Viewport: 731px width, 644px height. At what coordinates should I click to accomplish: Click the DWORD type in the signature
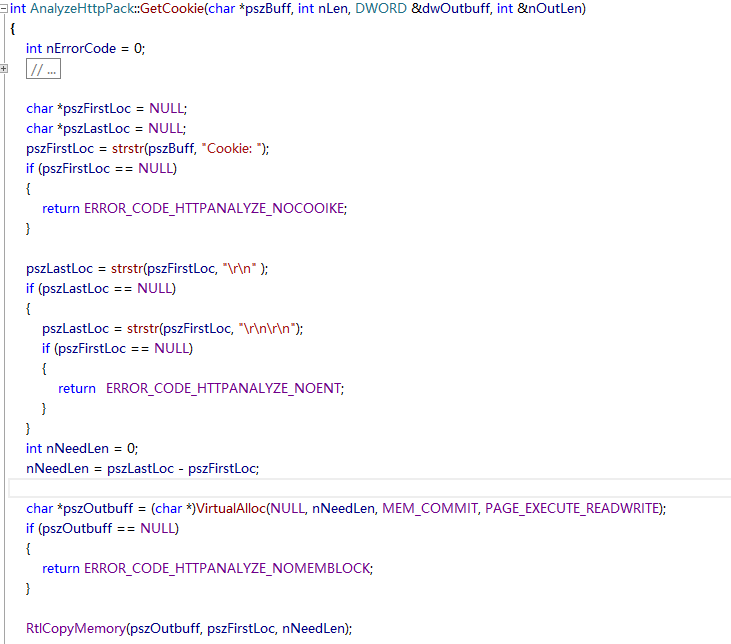381,9
